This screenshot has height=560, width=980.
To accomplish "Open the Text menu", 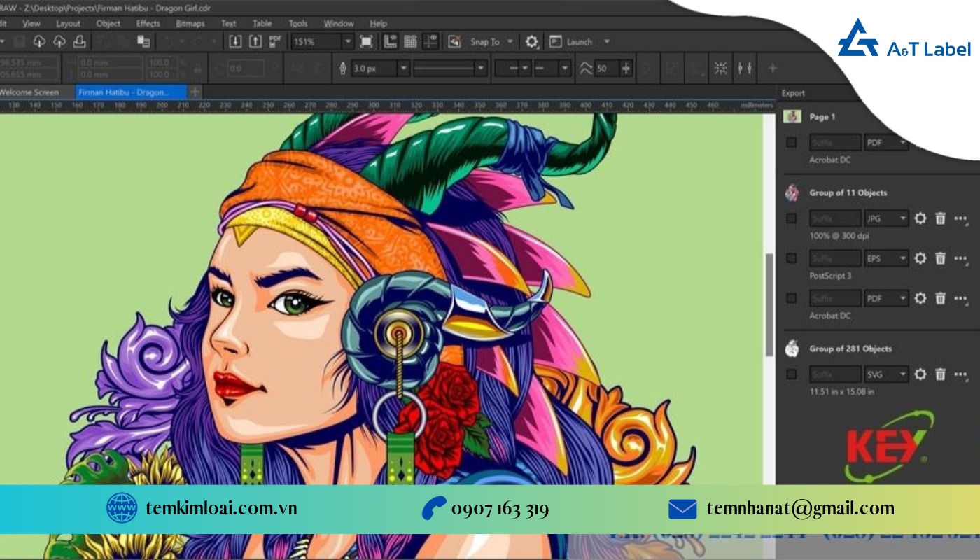I will point(229,23).
